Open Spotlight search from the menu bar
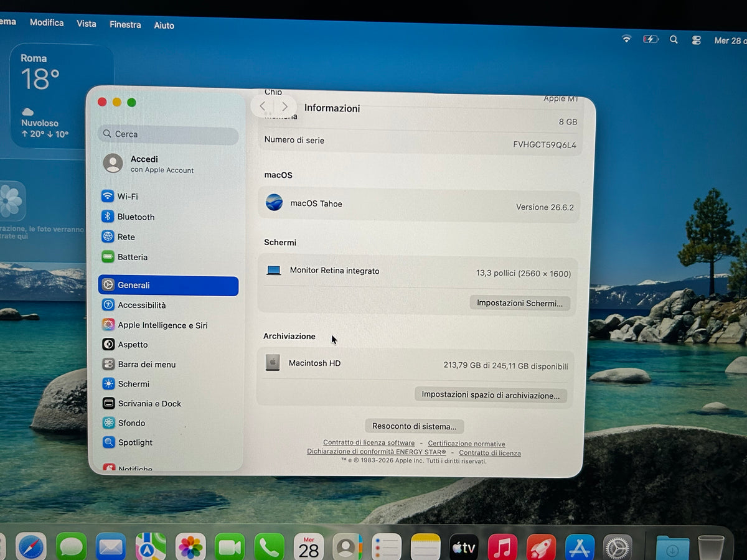The image size is (747, 560). coord(674,39)
